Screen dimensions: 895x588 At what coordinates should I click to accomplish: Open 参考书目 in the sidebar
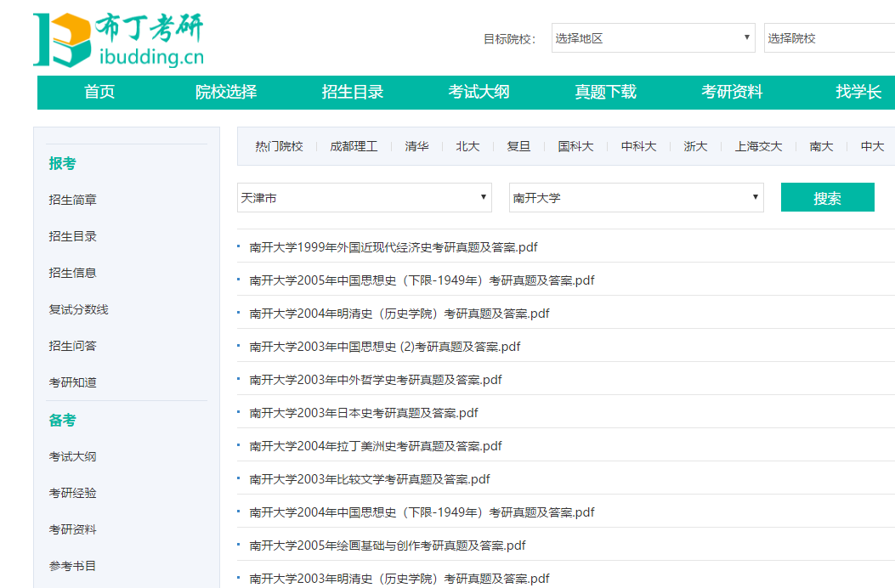pyautogui.click(x=73, y=566)
